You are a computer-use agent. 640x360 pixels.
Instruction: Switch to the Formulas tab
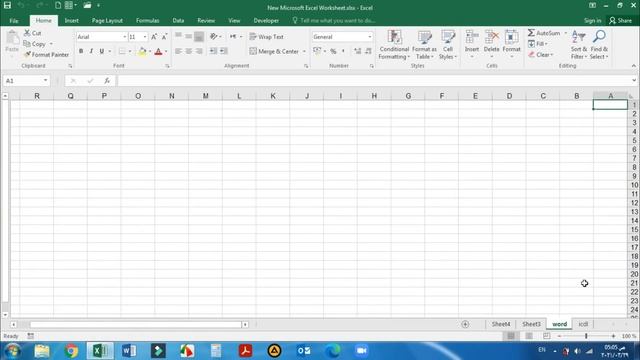(147, 20)
